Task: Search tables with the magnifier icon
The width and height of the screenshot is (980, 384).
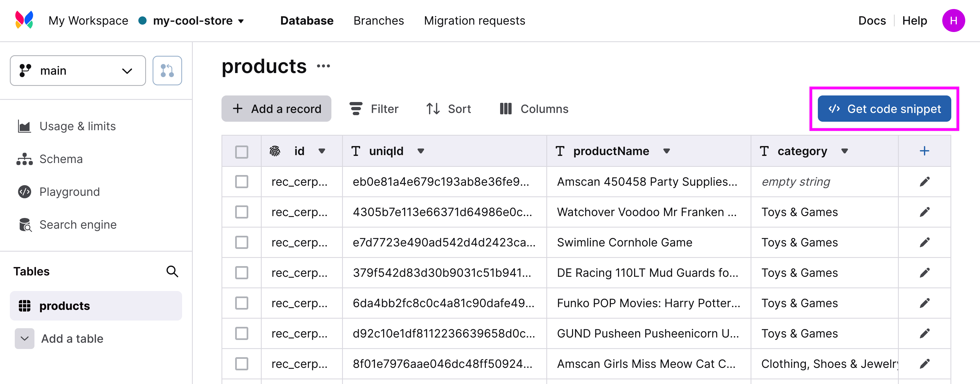Action: [x=172, y=271]
